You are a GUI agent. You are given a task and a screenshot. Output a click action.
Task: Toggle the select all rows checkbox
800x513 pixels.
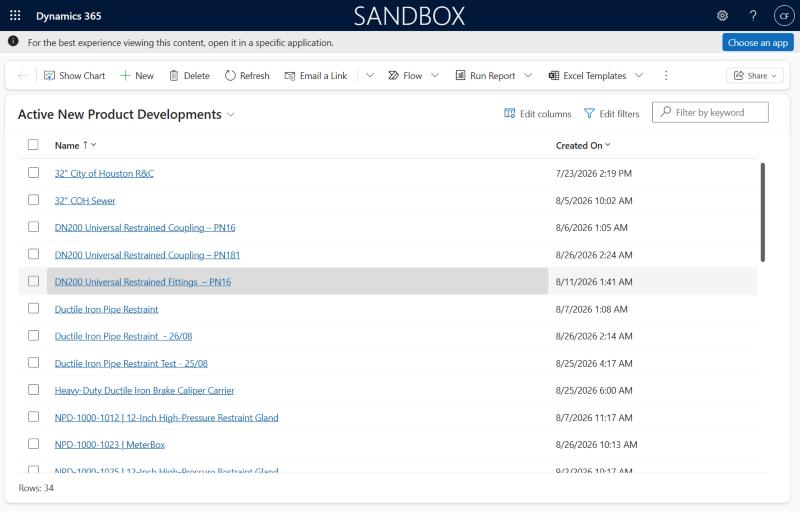click(x=33, y=145)
